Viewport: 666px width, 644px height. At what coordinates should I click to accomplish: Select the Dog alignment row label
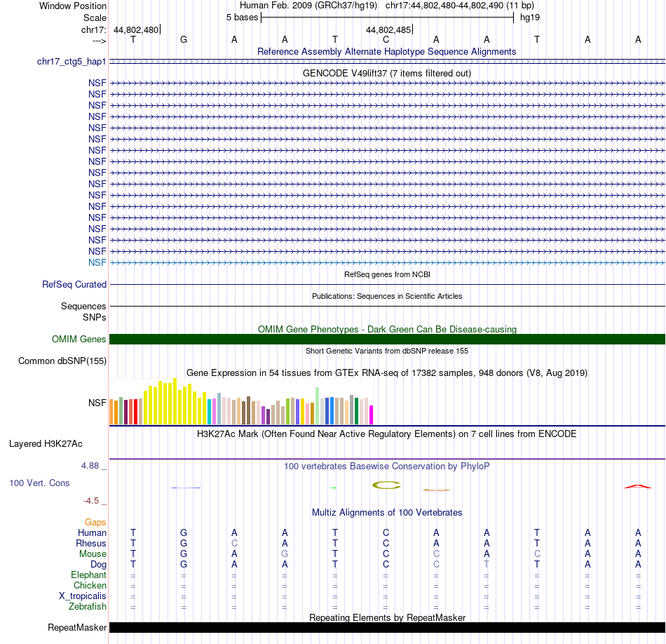point(99,565)
